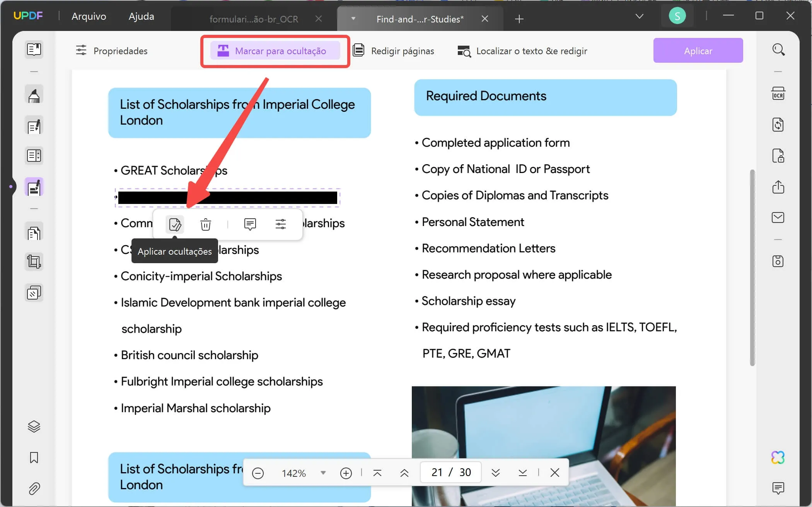Open the Ajuda menu
812x507 pixels.
pos(141,16)
